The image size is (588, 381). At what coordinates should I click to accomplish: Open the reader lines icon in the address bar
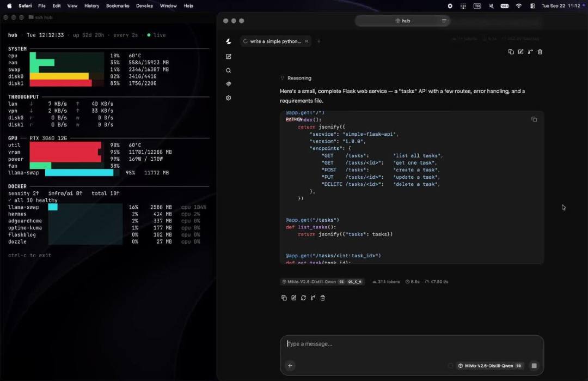coord(444,21)
